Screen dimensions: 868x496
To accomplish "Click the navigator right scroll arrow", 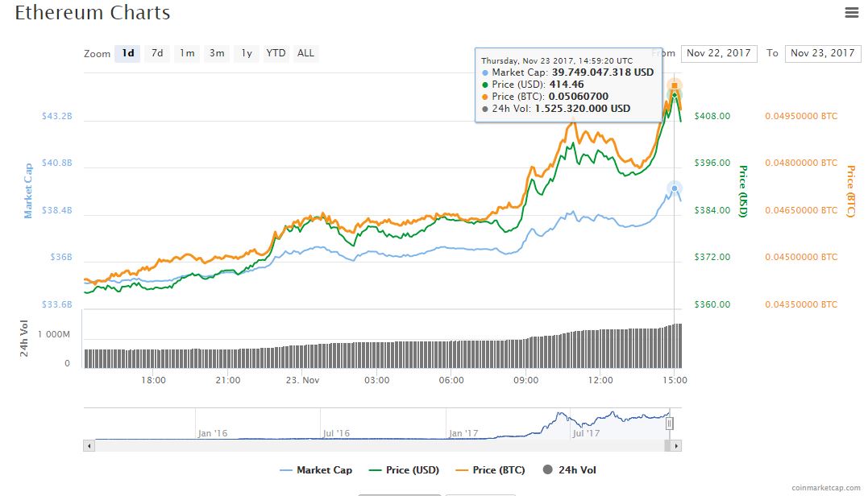I will click(x=675, y=446).
